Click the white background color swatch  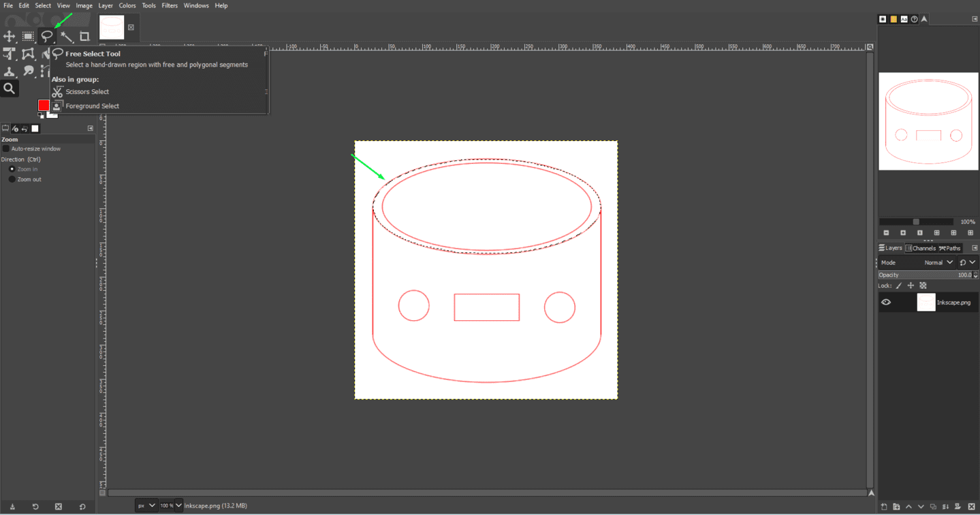(x=53, y=114)
